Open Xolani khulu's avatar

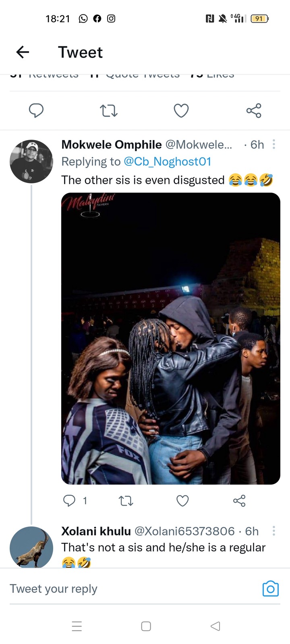click(x=31, y=547)
